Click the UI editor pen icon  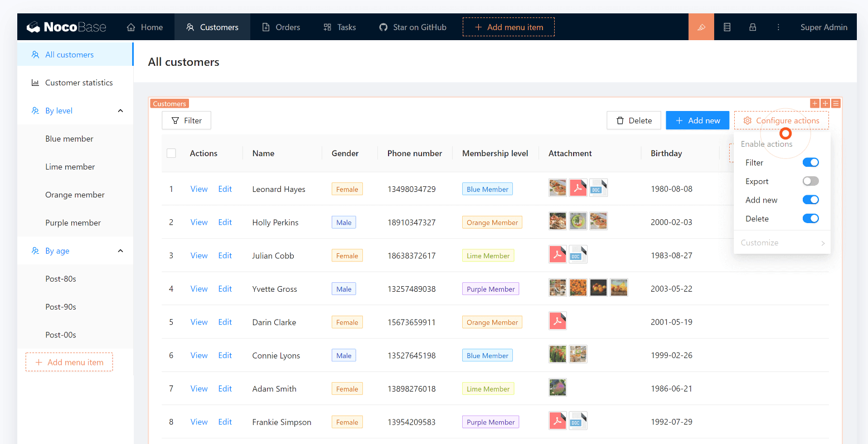[x=701, y=26]
